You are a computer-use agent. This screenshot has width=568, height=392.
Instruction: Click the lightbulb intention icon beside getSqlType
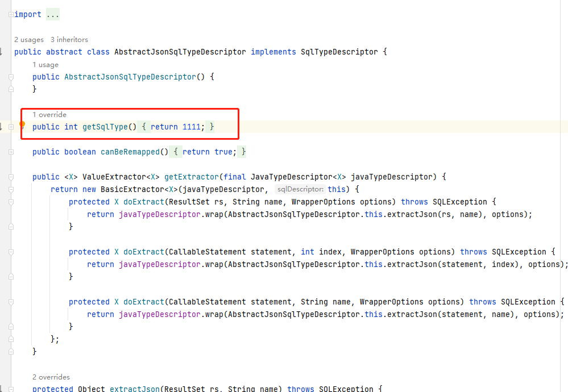click(x=22, y=125)
